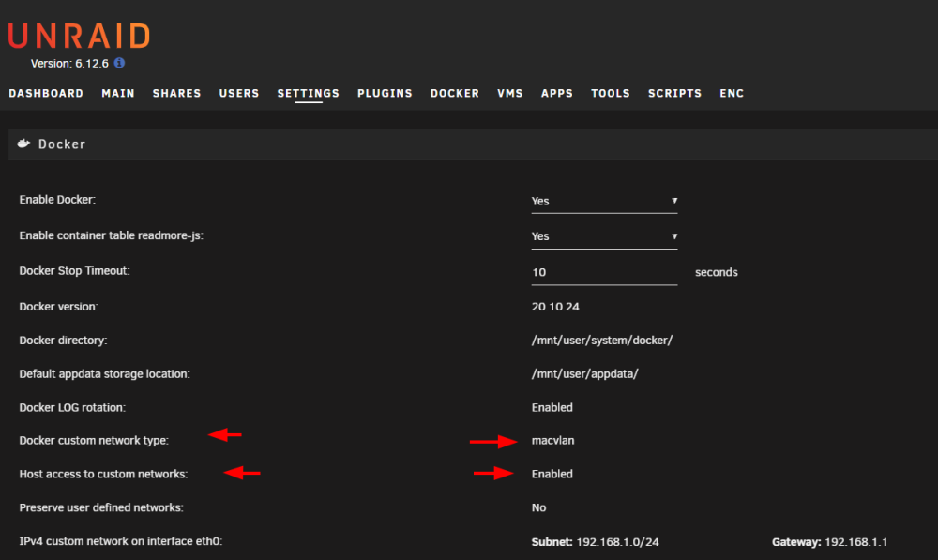938x560 pixels.
Task: Click the Preserve user defined networks No value
Action: point(538,507)
